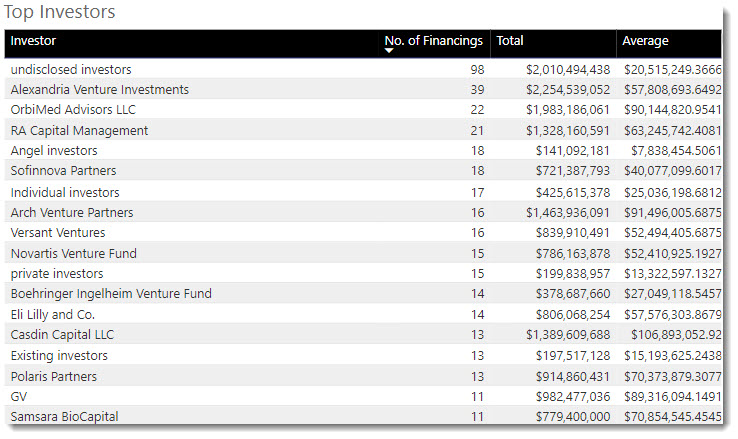The height and width of the screenshot is (439, 738).
Task: Click total $1,328,160,591
Action: [568, 131]
